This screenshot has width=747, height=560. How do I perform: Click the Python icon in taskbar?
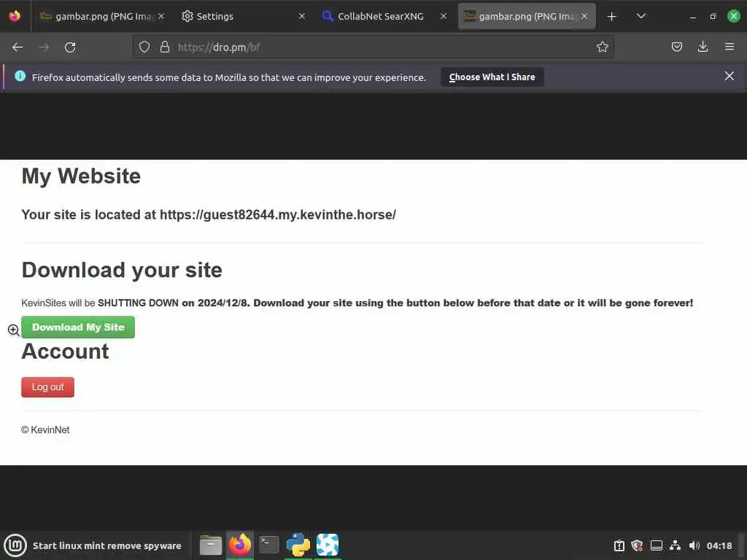(298, 545)
